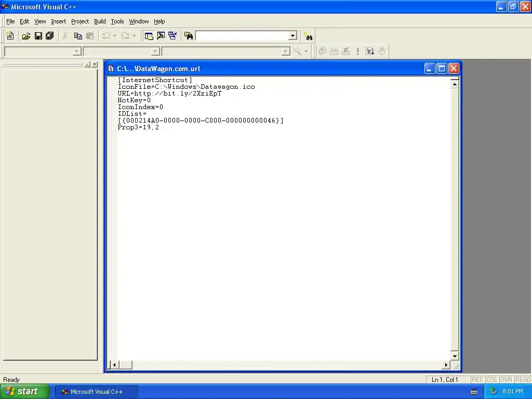The width and height of the screenshot is (532, 399).
Task: Click the Find in Files icon
Action: tap(189, 36)
